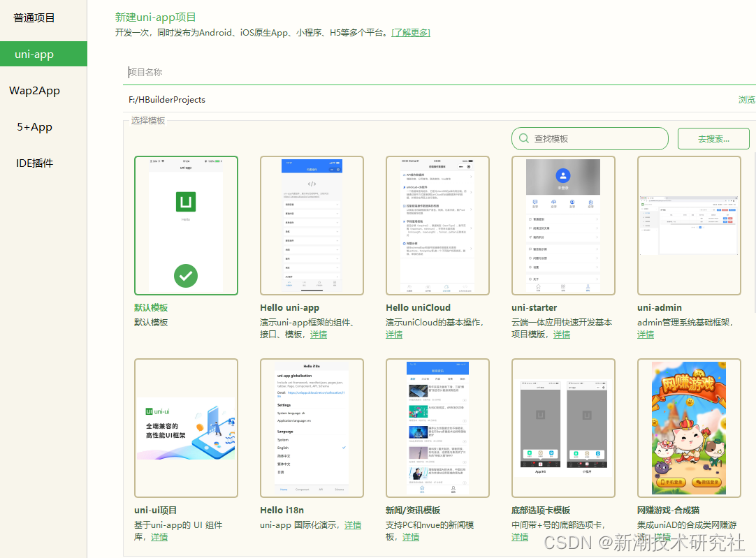
Task: Click the uni-admin title text
Action: coord(659,307)
